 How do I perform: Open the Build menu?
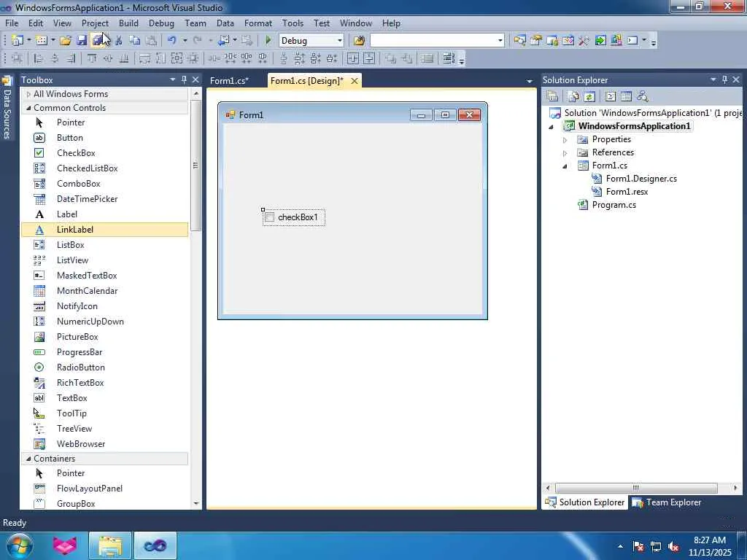pyautogui.click(x=128, y=23)
